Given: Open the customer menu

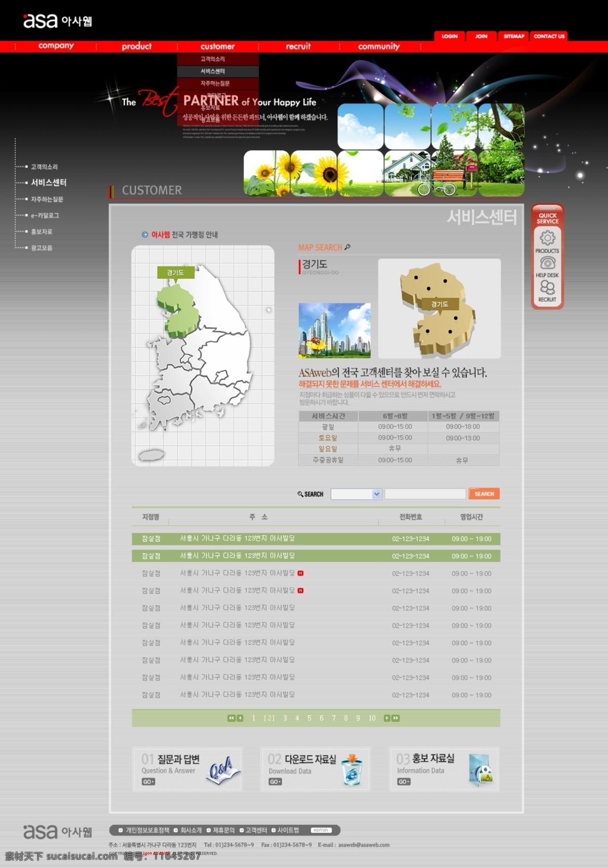Looking at the screenshot, I should click(217, 46).
